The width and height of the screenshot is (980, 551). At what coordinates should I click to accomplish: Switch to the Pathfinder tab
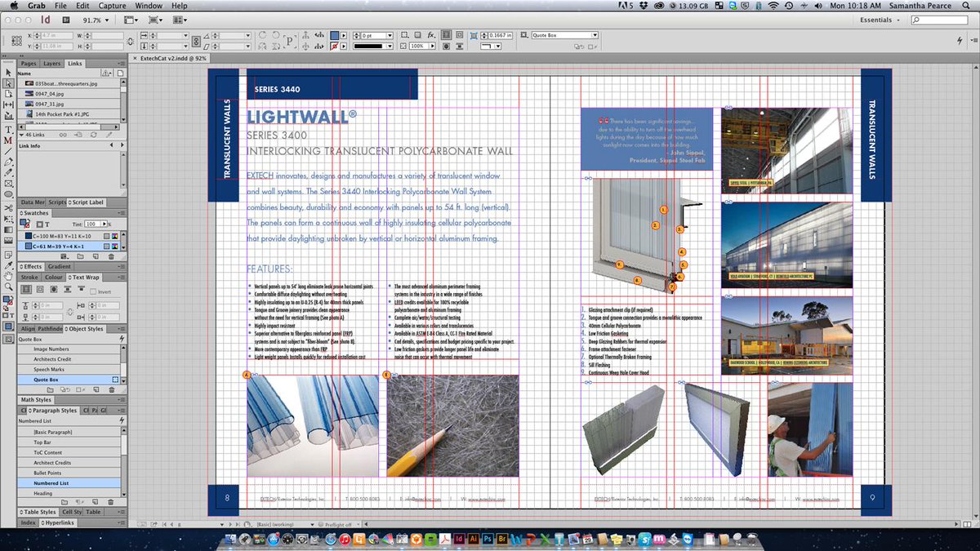(49, 328)
